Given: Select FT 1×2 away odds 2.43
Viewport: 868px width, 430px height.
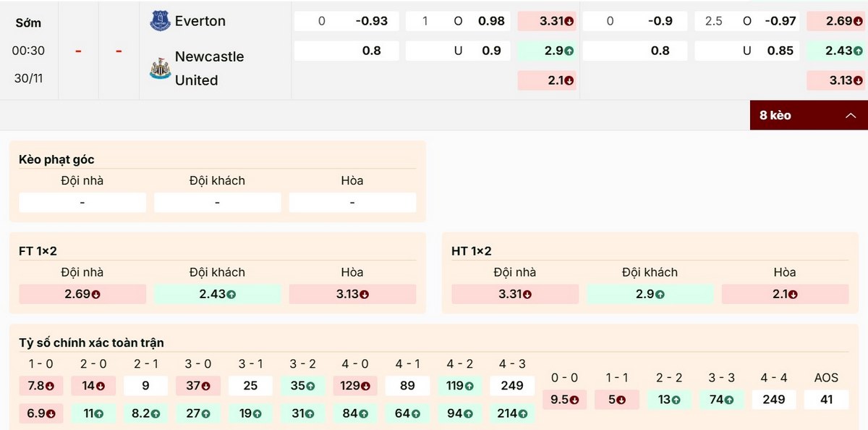Looking at the screenshot, I should (x=217, y=295).
